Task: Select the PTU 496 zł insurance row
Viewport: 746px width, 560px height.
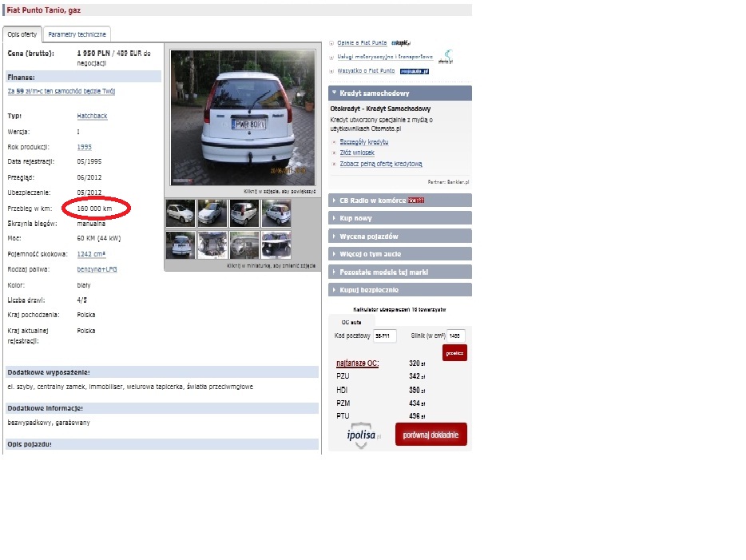Action: [381, 416]
